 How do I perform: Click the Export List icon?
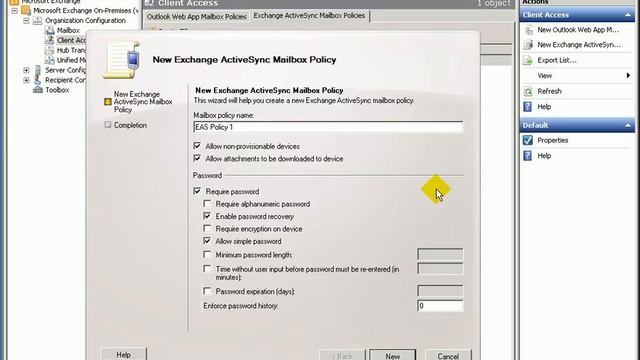coord(528,60)
